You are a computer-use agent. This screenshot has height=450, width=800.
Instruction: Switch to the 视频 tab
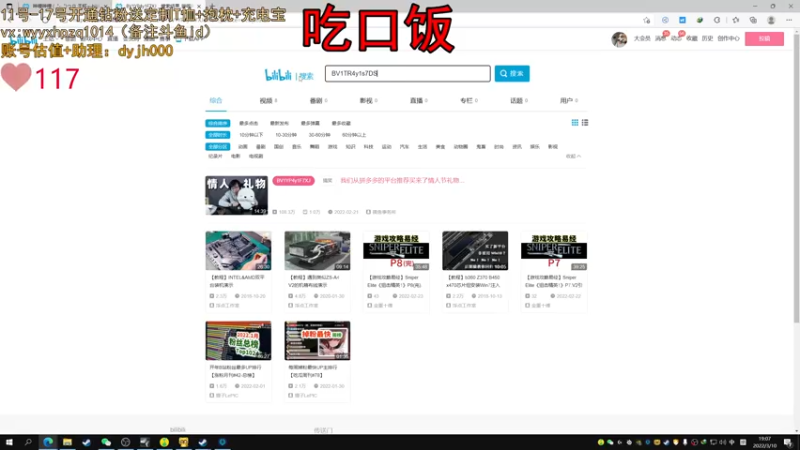pyautogui.click(x=268, y=101)
